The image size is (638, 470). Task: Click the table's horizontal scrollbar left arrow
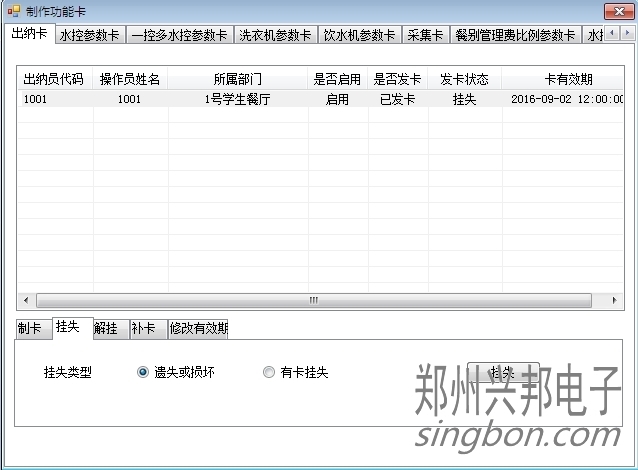(x=25, y=300)
